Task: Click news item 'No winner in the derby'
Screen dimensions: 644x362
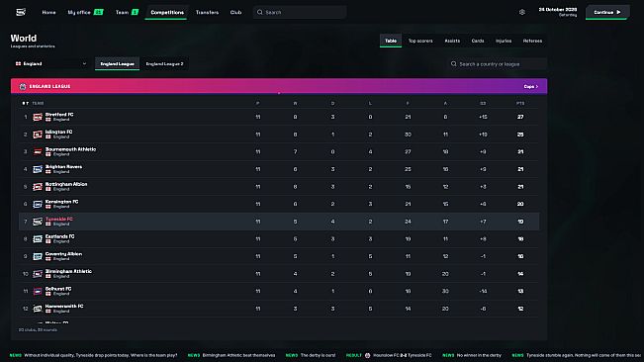Action: [479, 355]
